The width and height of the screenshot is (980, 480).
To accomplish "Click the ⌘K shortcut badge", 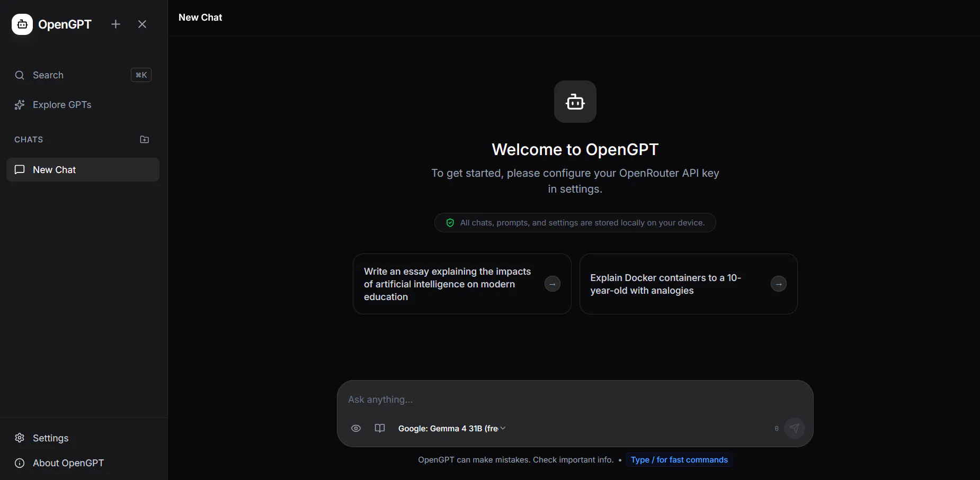I will point(141,75).
